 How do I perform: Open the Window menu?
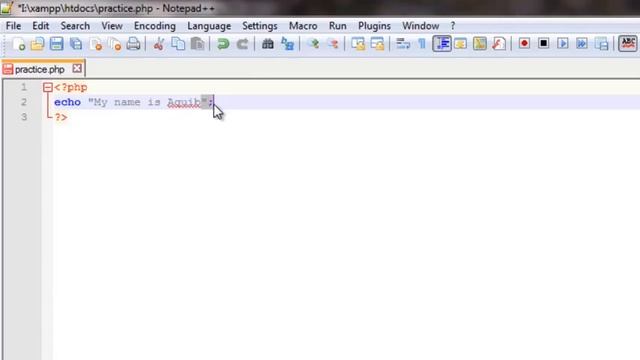pyautogui.click(x=420, y=26)
